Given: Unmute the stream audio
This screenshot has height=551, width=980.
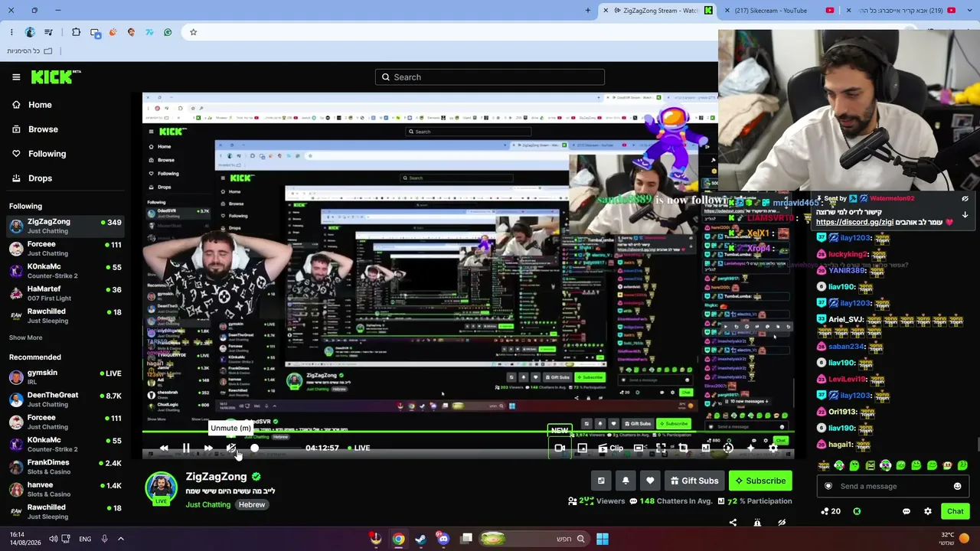Looking at the screenshot, I should 230,448.
